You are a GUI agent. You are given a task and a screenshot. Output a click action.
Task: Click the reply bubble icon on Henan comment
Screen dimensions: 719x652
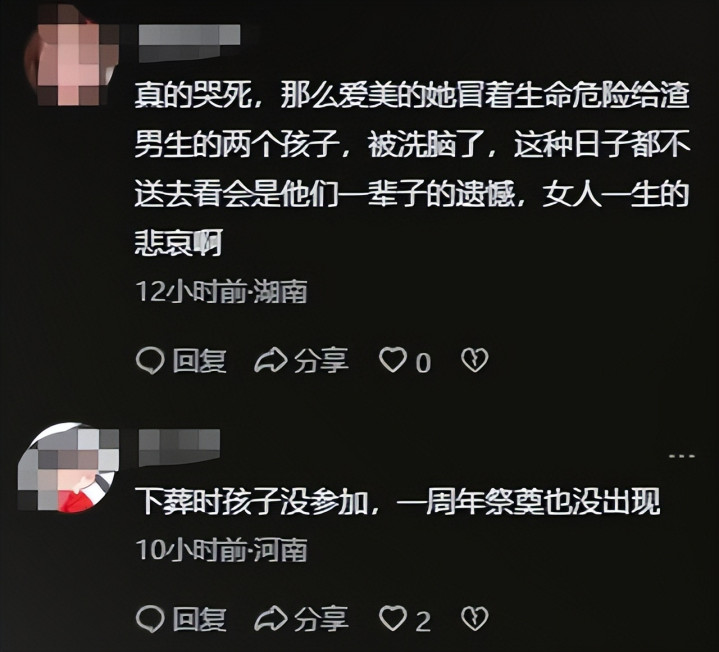[150, 619]
